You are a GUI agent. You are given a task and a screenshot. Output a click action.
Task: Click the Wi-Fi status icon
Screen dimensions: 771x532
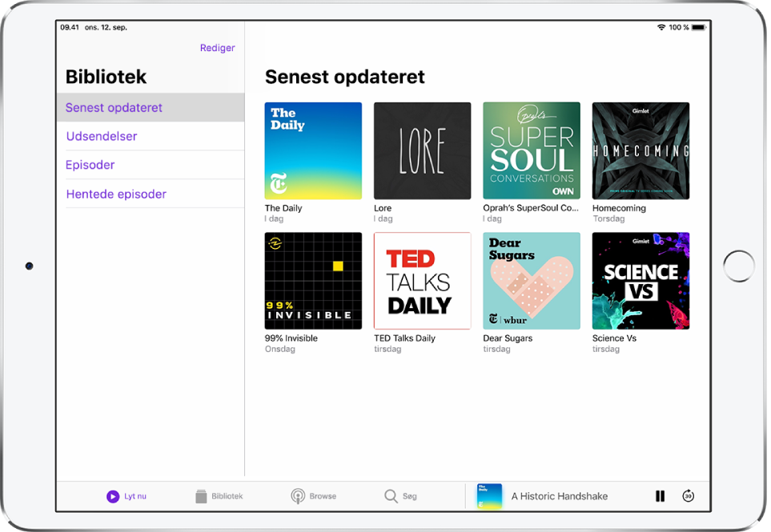[x=661, y=27]
